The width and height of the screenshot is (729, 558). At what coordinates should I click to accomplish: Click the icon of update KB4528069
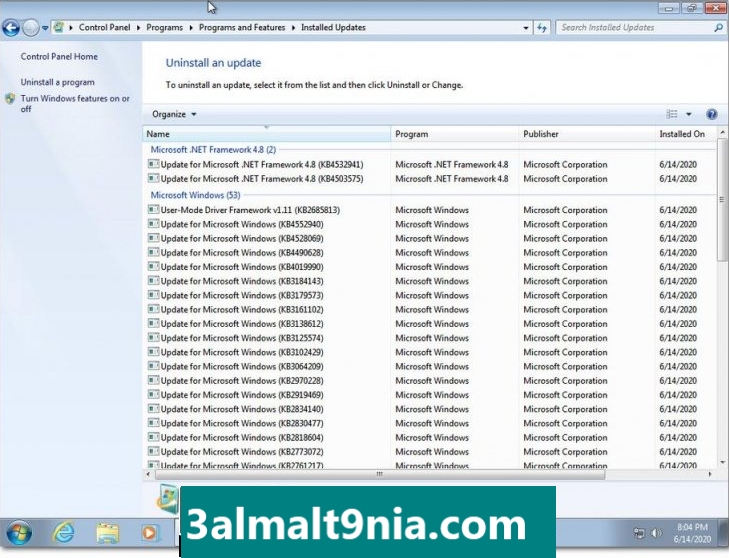[x=153, y=238]
